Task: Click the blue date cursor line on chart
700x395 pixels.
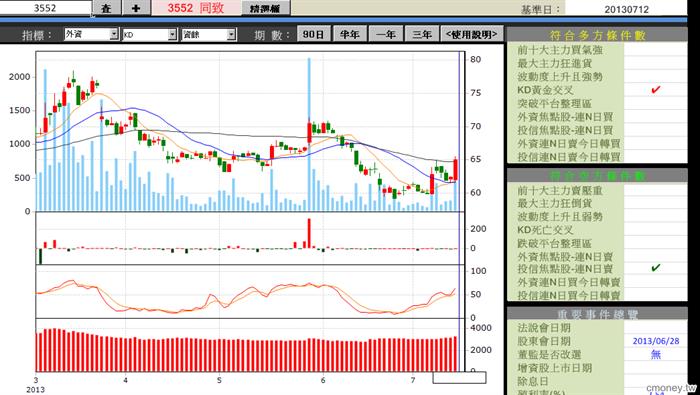Action: coord(460,210)
